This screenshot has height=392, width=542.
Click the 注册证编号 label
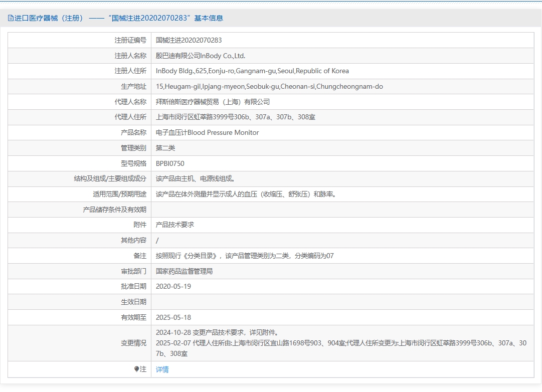tap(130, 40)
